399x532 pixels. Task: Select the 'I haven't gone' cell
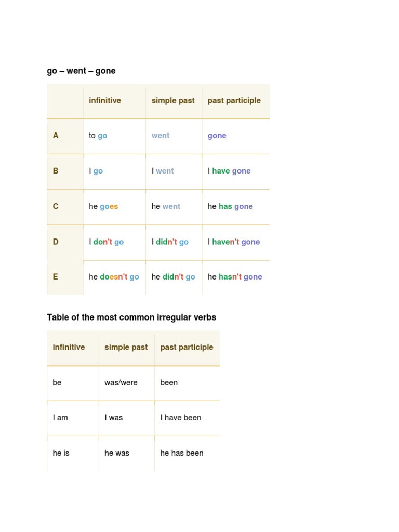click(x=234, y=242)
